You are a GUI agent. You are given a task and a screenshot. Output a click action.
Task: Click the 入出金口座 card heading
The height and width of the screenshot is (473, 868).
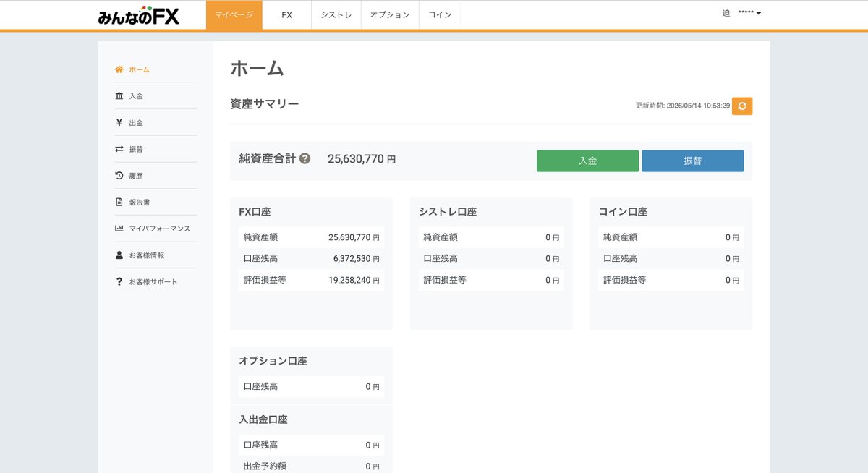263,419
